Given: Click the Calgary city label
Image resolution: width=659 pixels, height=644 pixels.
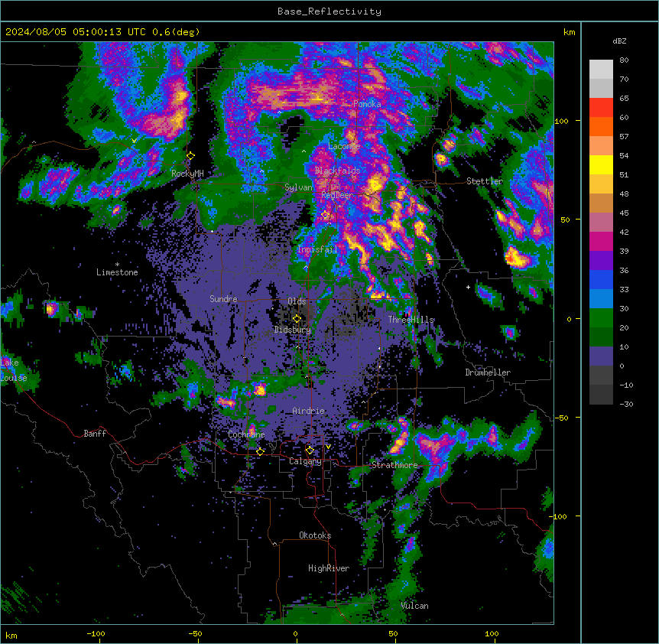Looking at the screenshot, I should [x=305, y=461].
